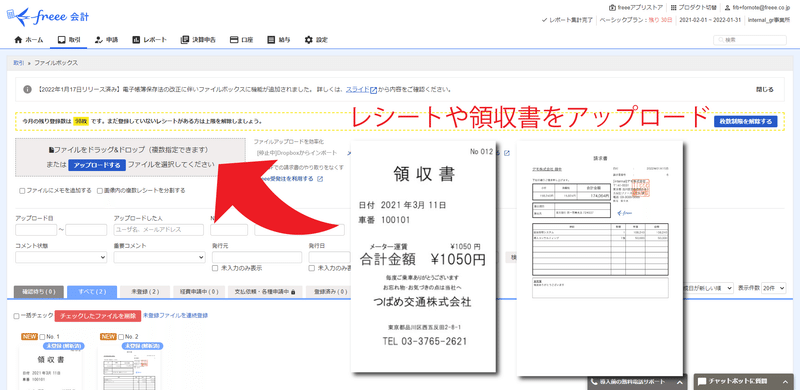Click the fiscal period 2021-02-01 ~ 2022-01-31
The image size is (800, 390).
tap(710, 20)
